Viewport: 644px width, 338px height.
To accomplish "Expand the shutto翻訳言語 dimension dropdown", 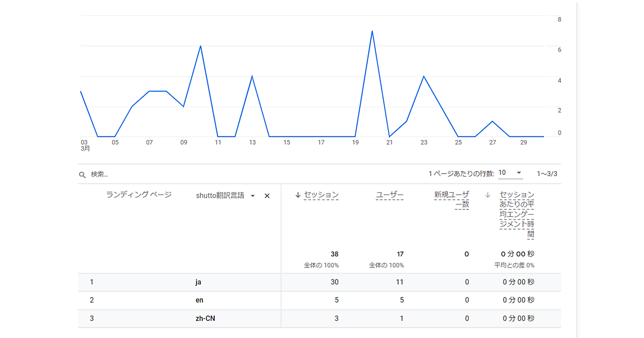I will pyautogui.click(x=253, y=196).
